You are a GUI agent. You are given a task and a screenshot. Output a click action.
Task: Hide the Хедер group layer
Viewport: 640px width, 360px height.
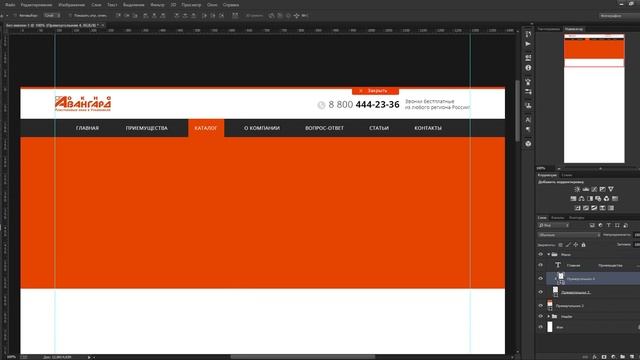tap(541, 316)
